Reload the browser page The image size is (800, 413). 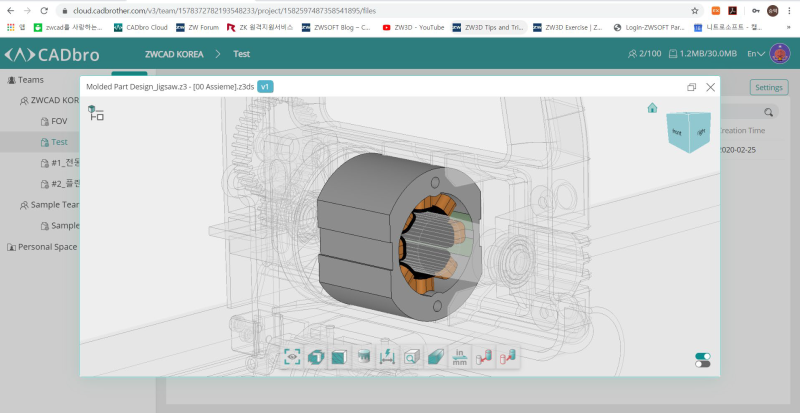(x=44, y=11)
